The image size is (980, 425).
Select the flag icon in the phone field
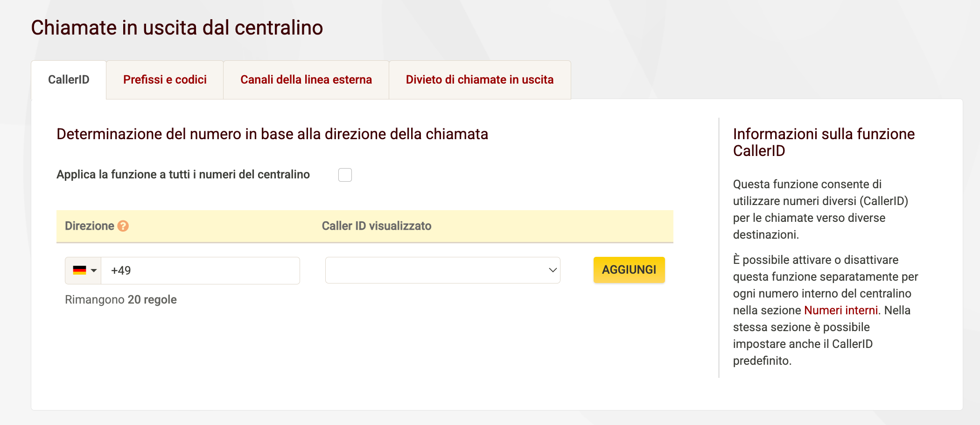[x=79, y=270]
